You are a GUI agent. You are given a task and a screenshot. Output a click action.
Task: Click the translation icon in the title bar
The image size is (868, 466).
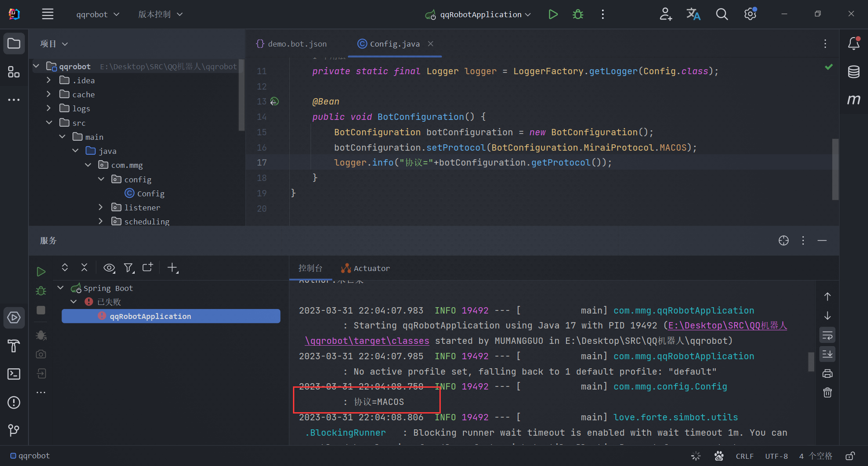693,14
